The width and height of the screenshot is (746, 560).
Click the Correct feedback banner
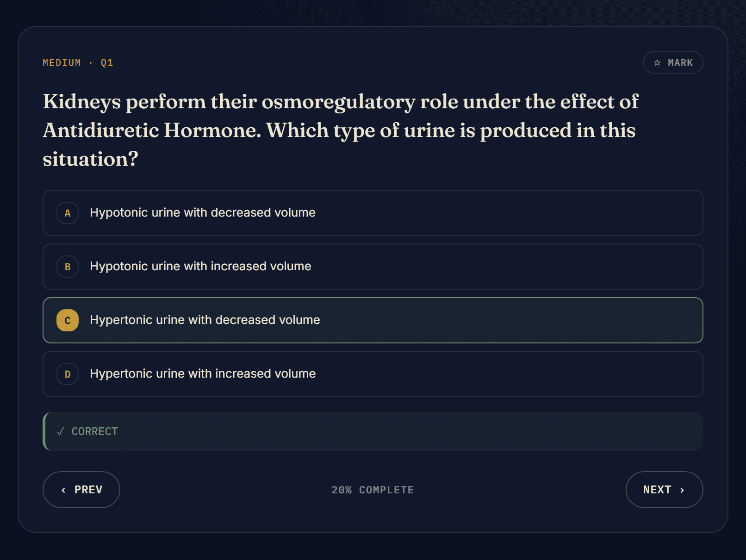tap(373, 431)
